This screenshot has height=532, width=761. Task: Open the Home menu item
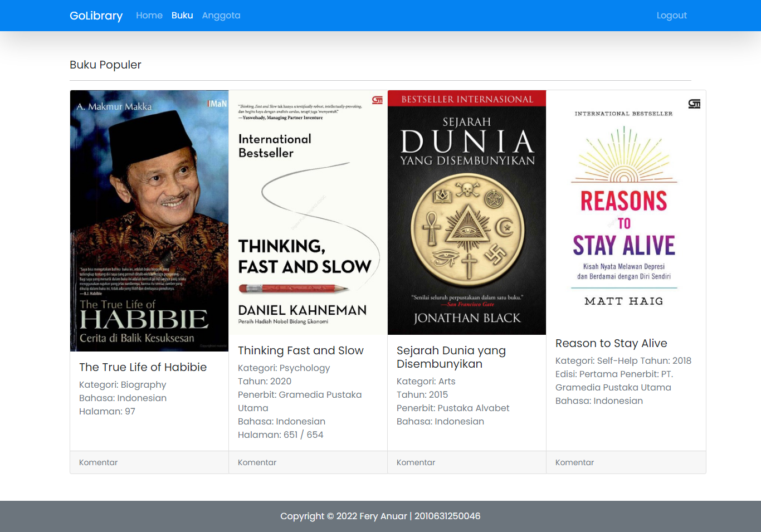[149, 15]
